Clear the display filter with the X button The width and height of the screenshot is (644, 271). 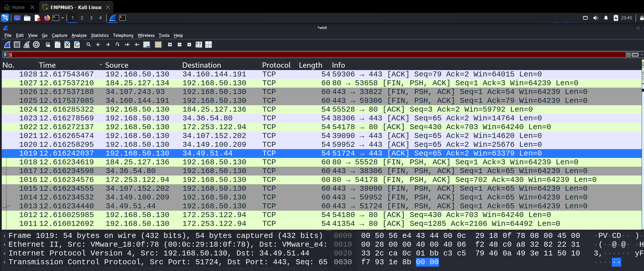(628, 55)
